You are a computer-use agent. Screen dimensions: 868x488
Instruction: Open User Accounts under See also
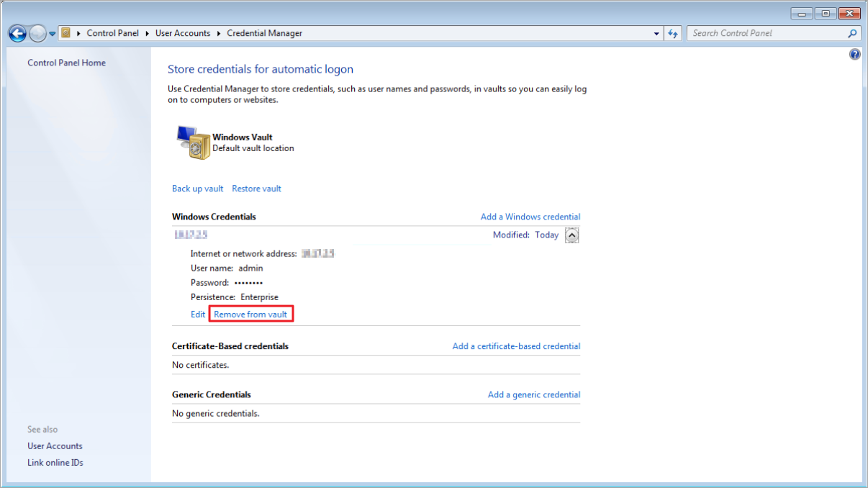(x=55, y=446)
